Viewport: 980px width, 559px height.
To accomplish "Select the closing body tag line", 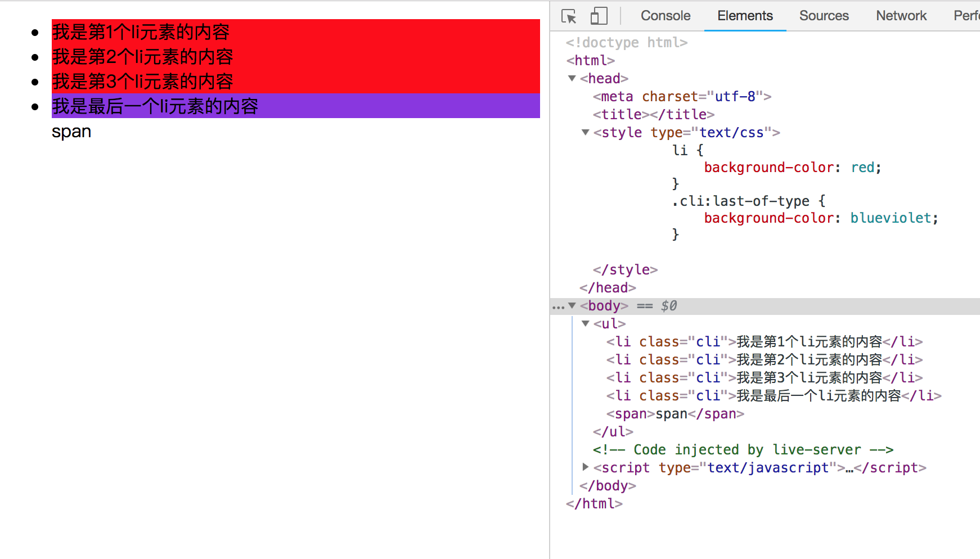I will tap(608, 486).
